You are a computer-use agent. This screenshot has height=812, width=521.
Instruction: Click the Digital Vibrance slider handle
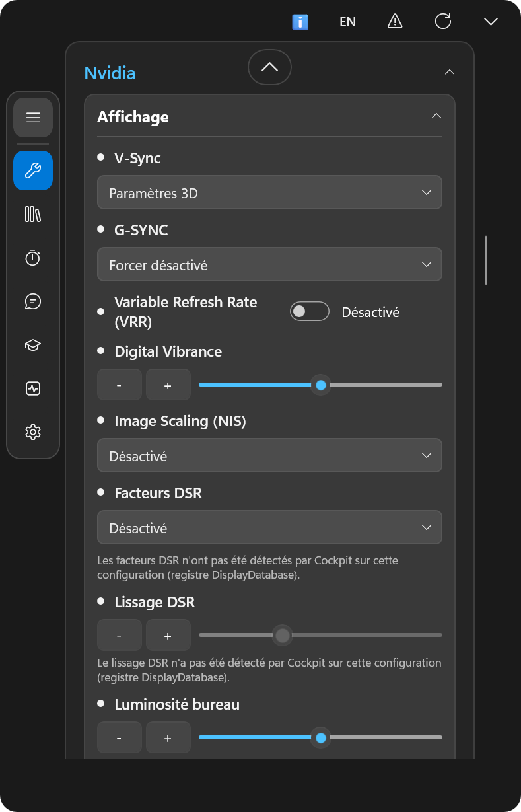point(321,385)
